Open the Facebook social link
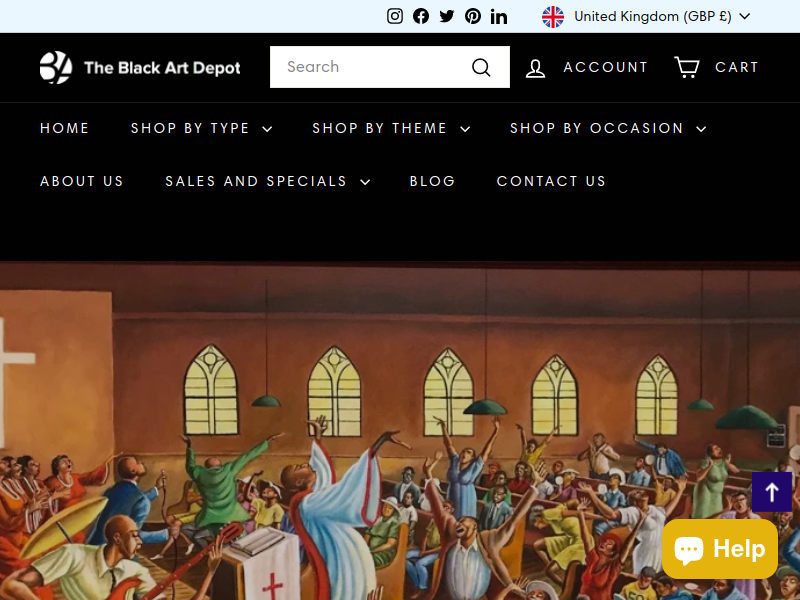800x600 pixels. (x=421, y=16)
